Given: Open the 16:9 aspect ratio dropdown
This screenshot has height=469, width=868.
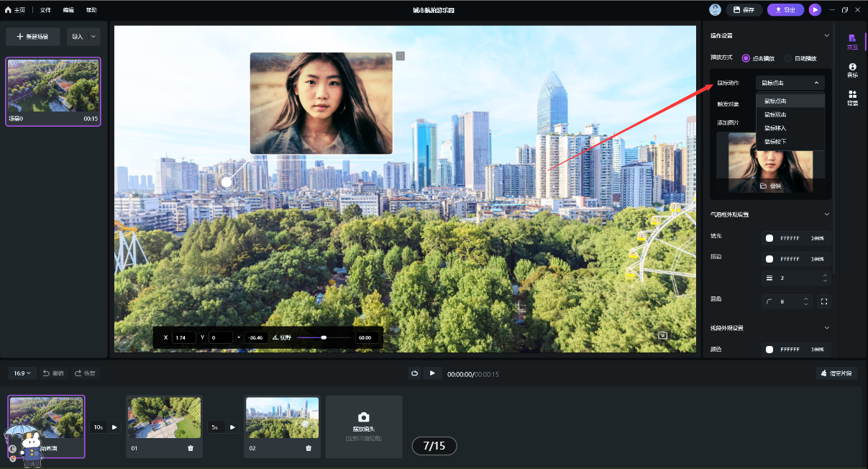Looking at the screenshot, I should pos(22,373).
